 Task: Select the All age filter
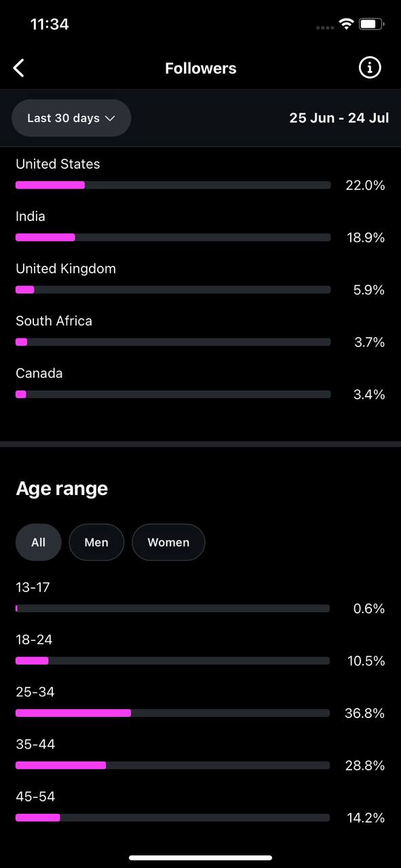39,542
